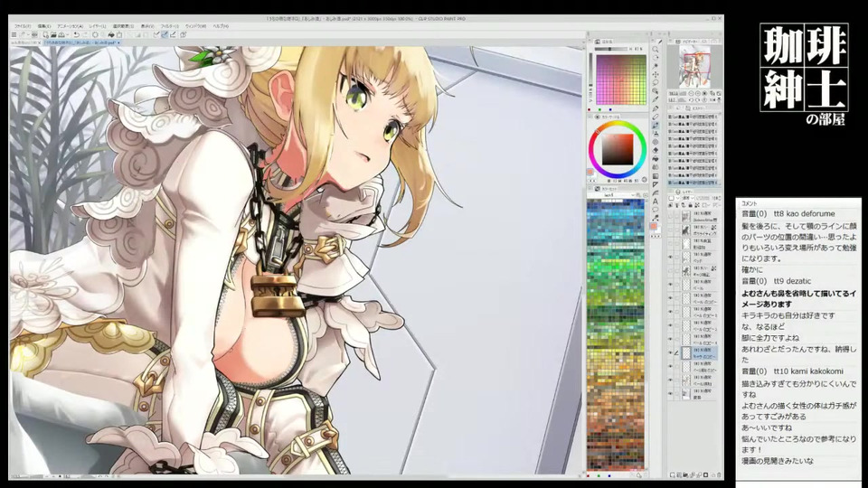Viewport: 868px width, 488px height.
Task: Open the 編集 menu
Action: [44, 26]
